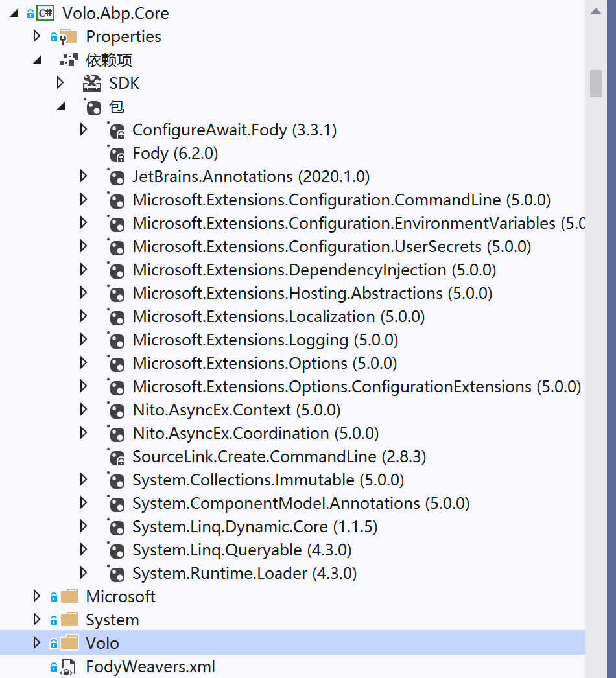Click the FodyWeavers.xml file icon

(67, 667)
